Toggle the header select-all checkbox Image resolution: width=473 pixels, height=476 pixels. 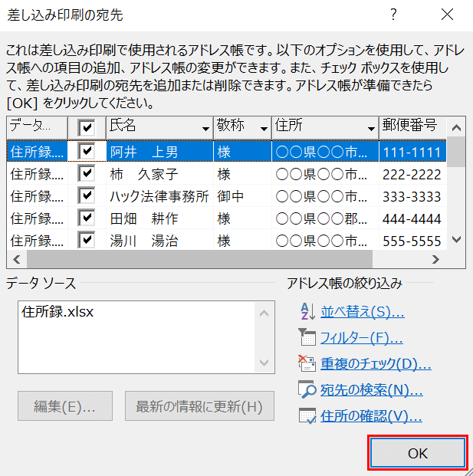click(x=87, y=127)
